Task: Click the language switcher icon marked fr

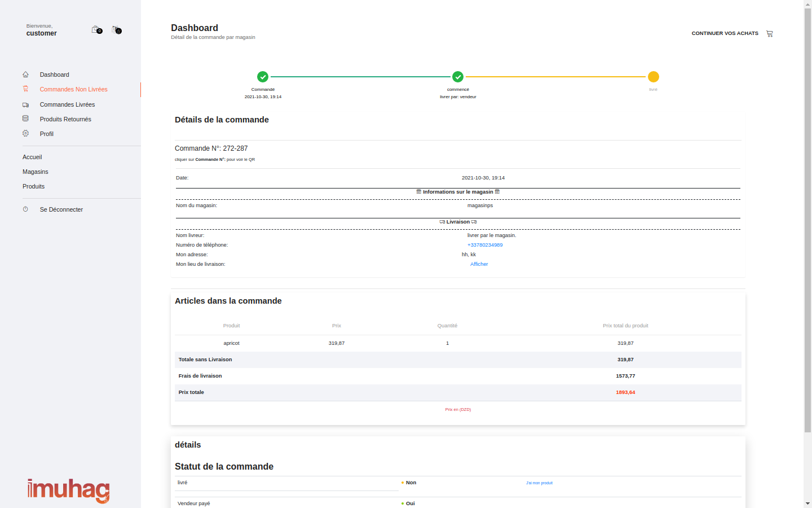Action: tap(116, 29)
